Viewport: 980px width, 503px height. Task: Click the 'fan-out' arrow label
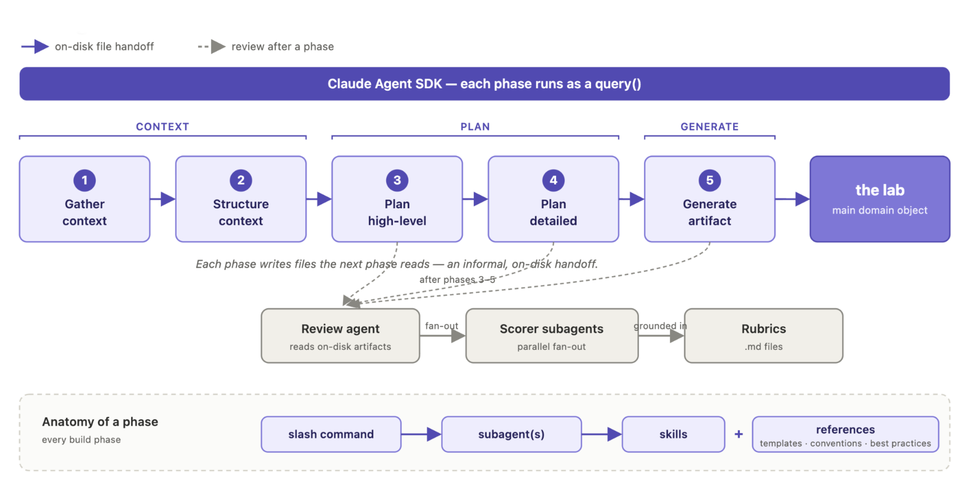442,326
